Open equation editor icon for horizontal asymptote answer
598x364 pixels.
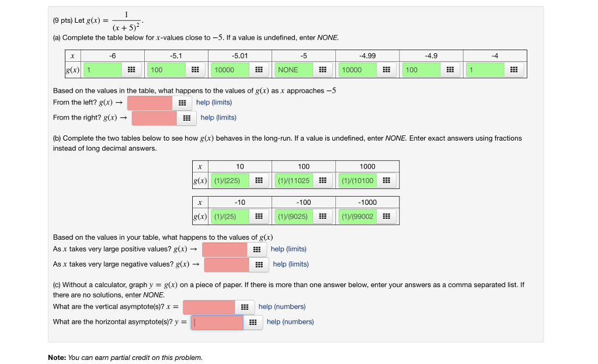click(253, 323)
